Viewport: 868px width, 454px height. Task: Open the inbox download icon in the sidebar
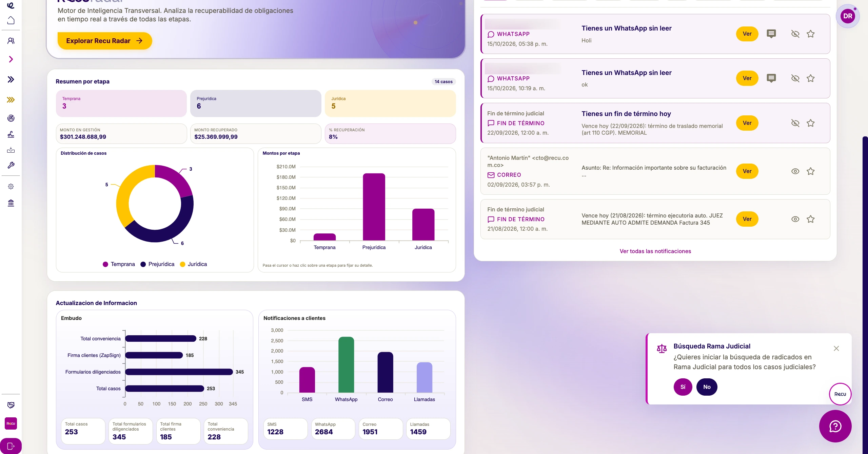11,150
